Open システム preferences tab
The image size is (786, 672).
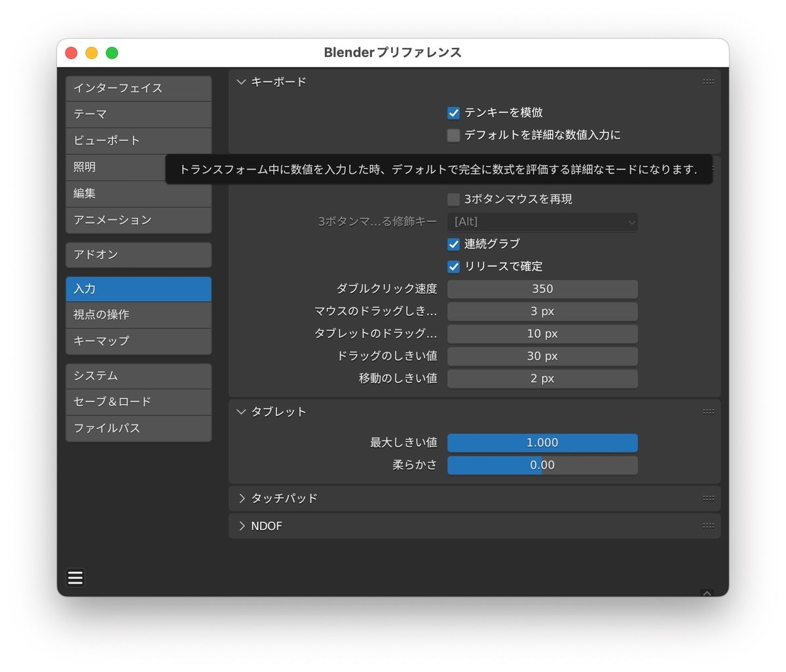tap(139, 376)
